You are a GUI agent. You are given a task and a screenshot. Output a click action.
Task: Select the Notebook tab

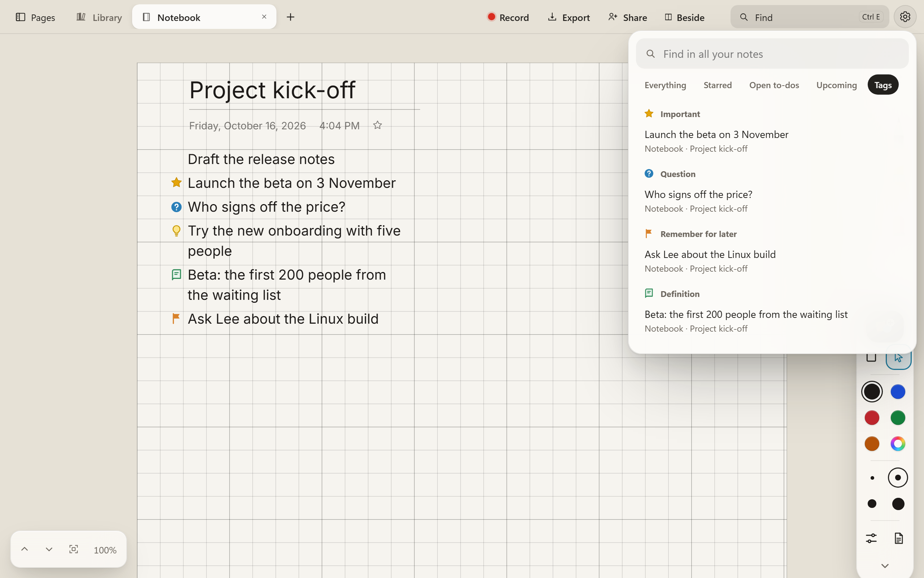tap(204, 17)
